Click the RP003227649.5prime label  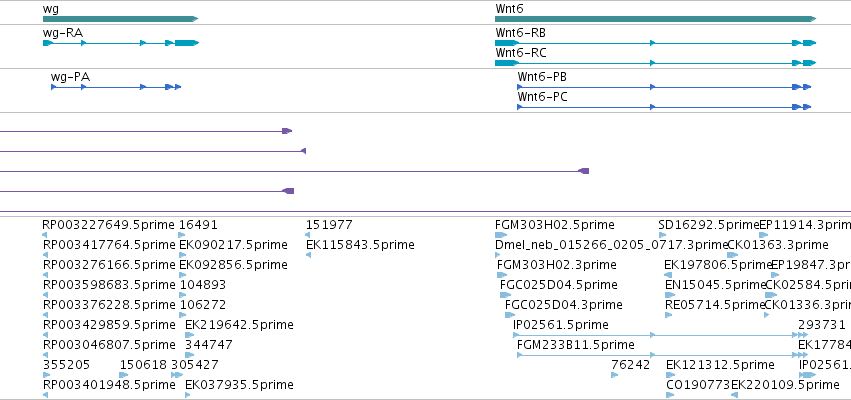point(109,225)
